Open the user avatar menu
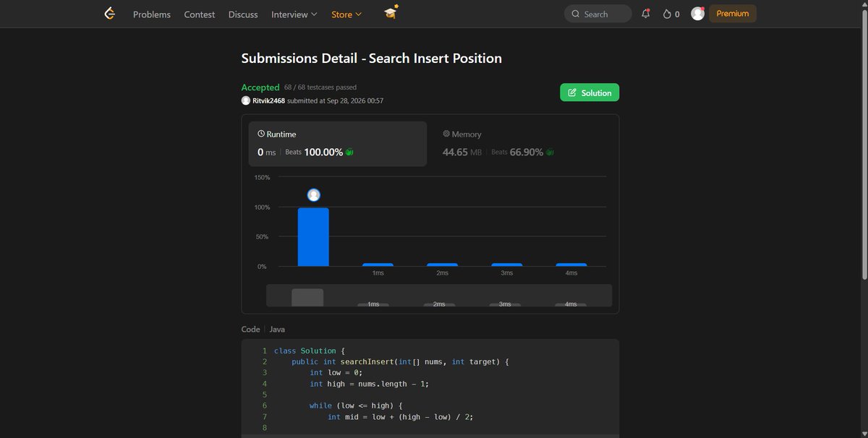The width and height of the screenshot is (868, 438). coord(697,14)
